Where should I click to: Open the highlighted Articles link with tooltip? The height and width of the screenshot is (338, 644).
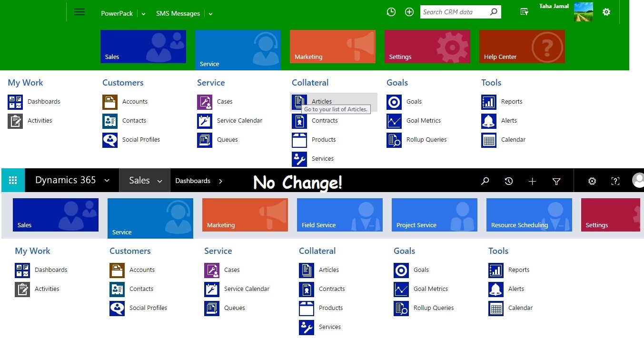[x=322, y=101]
